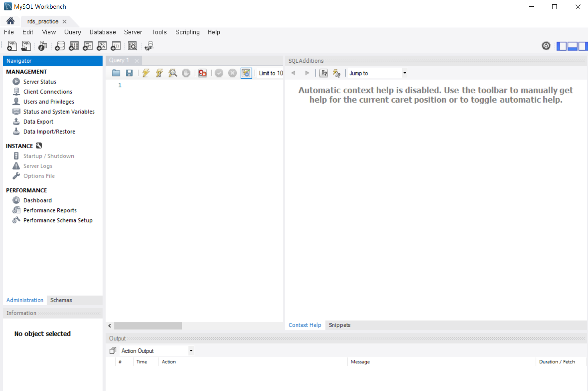Toggle the bottom output panel
The width and height of the screenshot is (588, 391).
572,46
